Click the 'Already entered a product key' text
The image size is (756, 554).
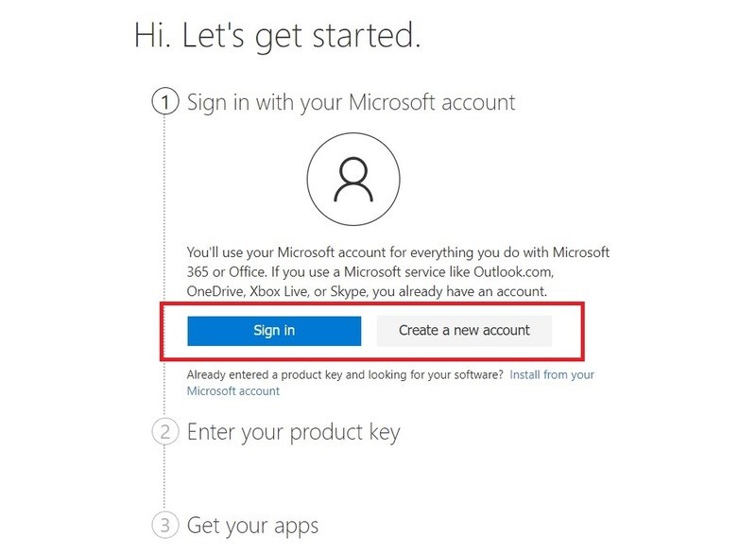[x=274, y=374]
